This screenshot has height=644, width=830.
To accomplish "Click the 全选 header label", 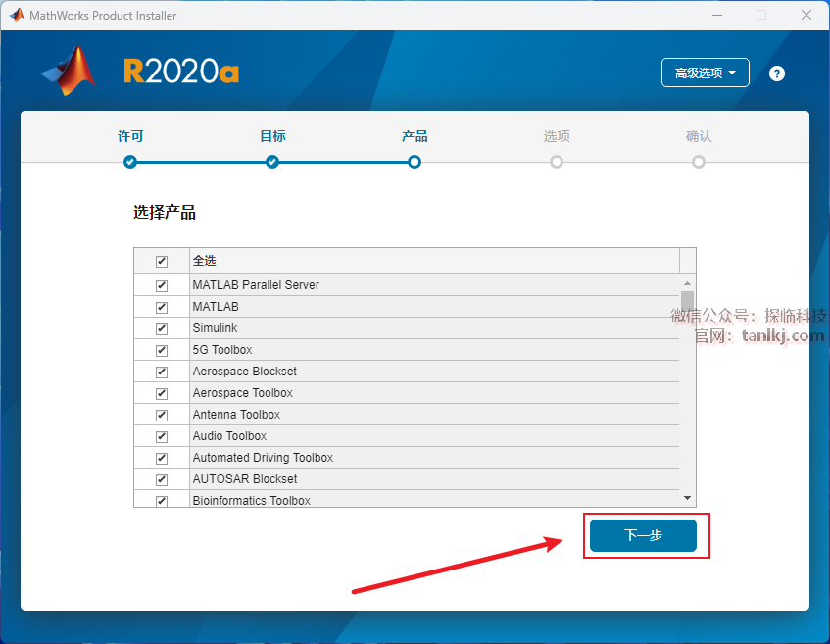I will 205,261.
